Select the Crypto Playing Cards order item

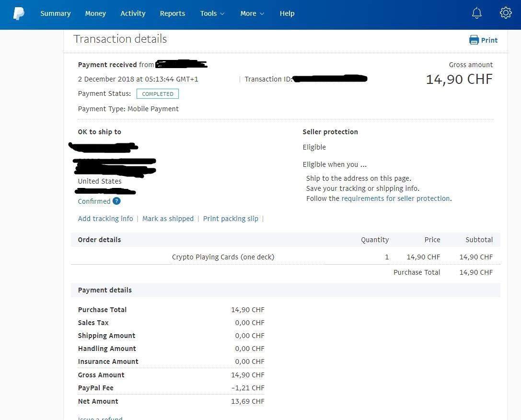[223, 257]
